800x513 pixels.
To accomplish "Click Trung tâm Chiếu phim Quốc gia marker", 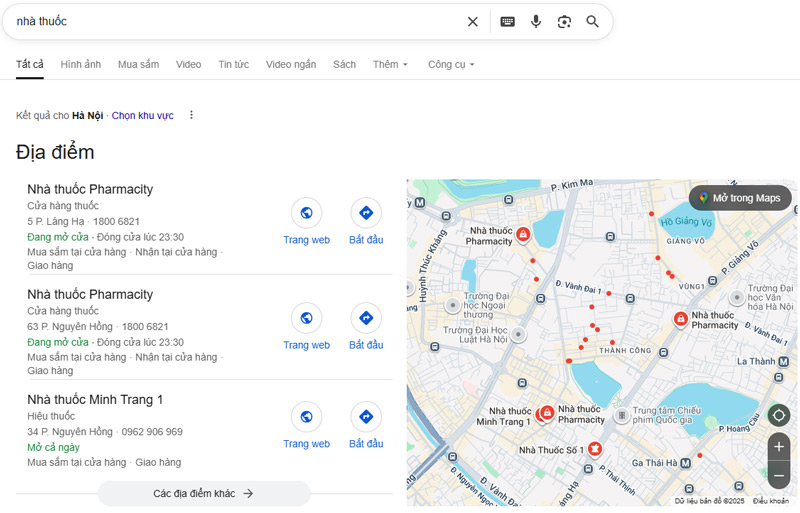I will coord(621,416).
